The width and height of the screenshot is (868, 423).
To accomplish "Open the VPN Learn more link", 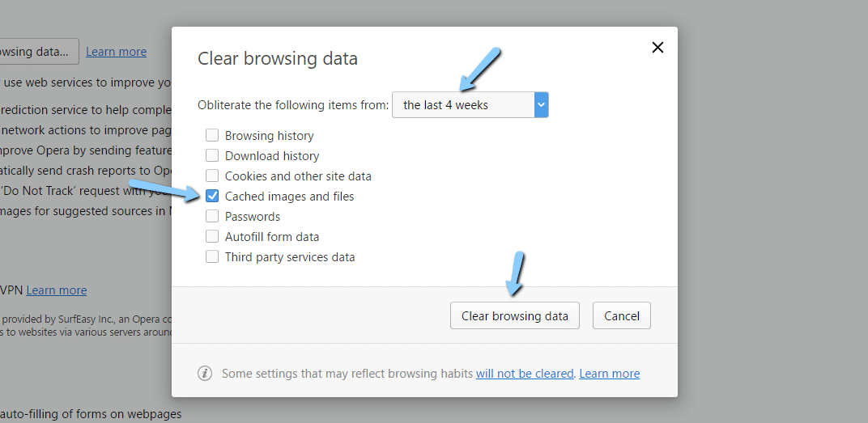I will click(x=57, y=290).
